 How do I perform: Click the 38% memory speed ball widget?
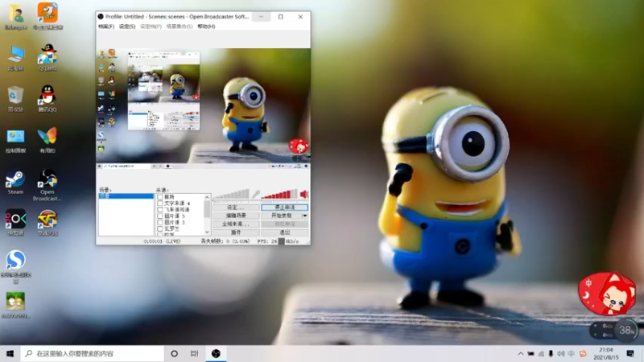click(626, 330)
